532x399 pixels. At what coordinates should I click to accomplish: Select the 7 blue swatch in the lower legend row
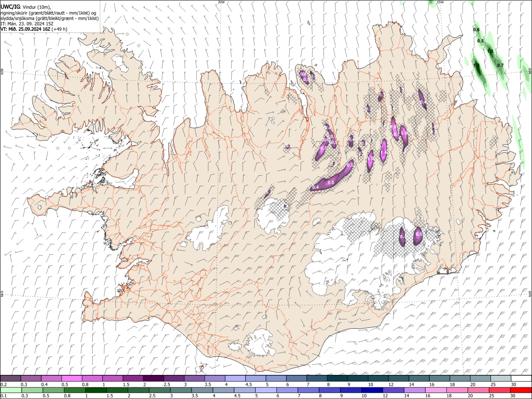click(308, 390)
